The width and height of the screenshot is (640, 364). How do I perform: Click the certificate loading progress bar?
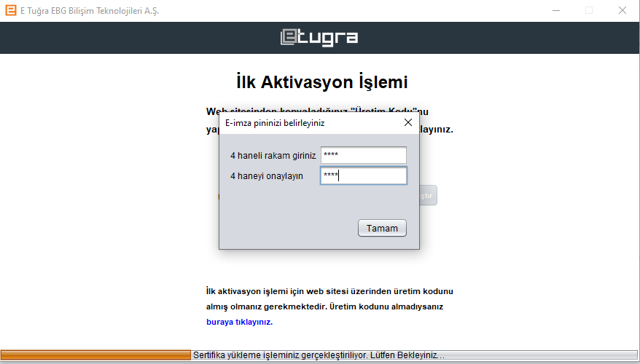pyautogui.click(x=320, y=355)
